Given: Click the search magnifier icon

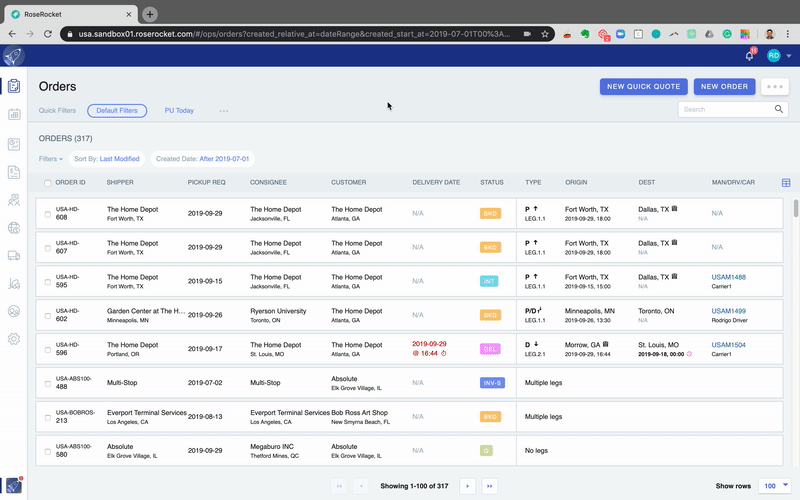Looking at the screenshot, I should (779, 109).
